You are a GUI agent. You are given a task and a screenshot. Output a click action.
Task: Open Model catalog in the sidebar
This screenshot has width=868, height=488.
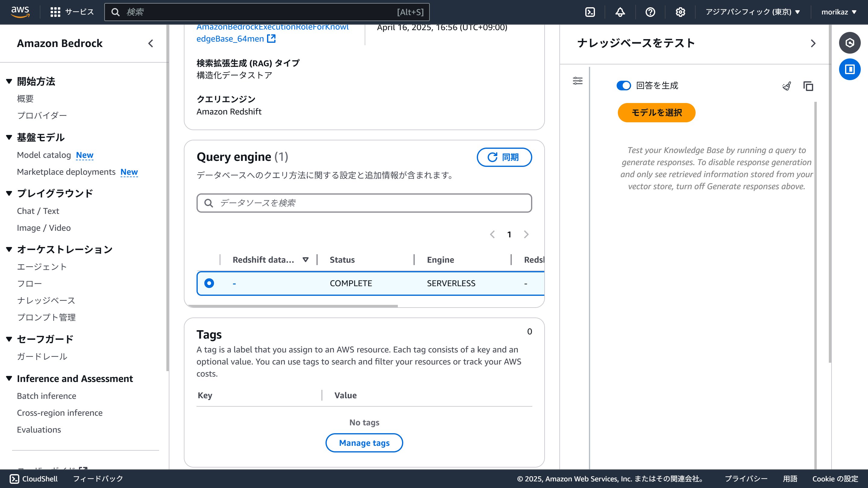(44, 155)
